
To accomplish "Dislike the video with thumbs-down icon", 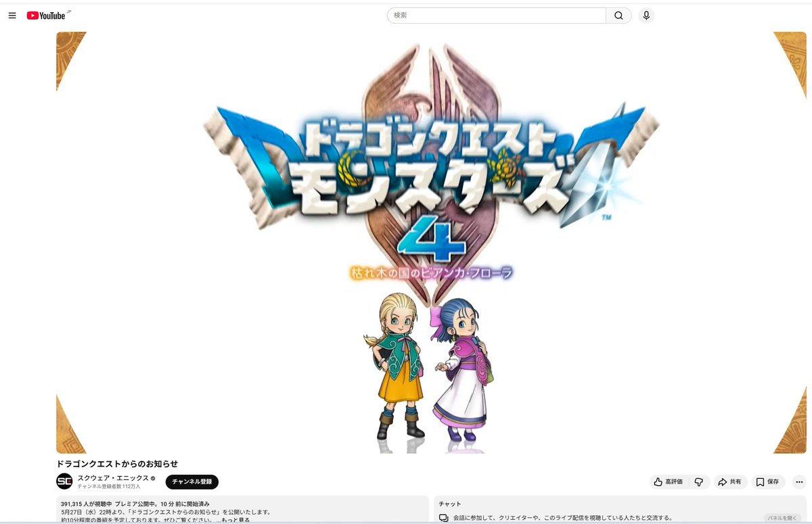I will 699,482.
